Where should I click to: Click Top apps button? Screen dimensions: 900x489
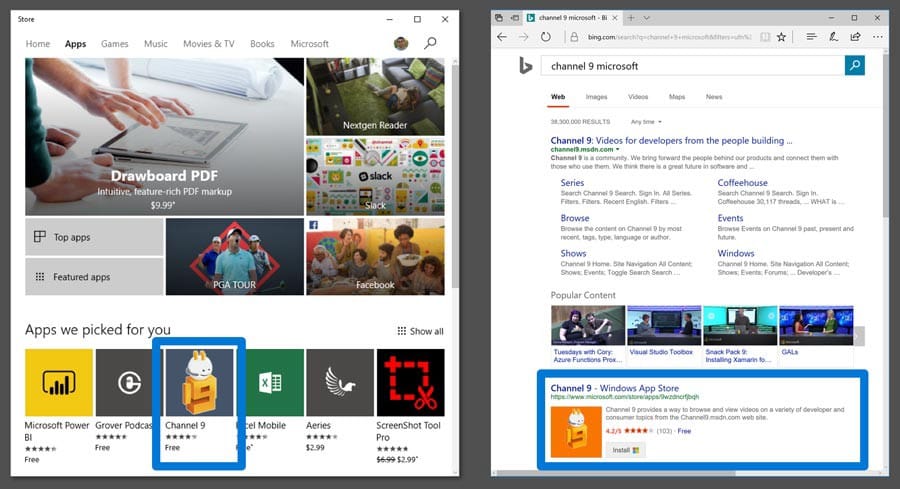tap(94, 236)
